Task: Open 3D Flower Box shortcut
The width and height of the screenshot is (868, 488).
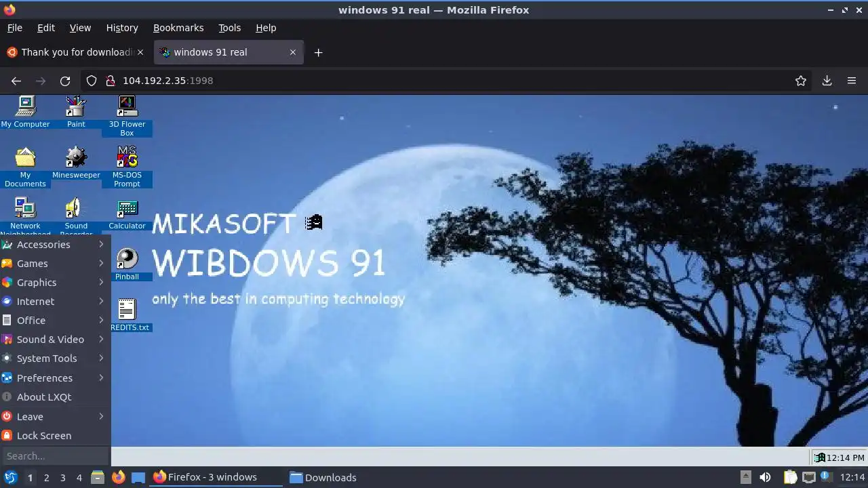Action: pos(127,116)
